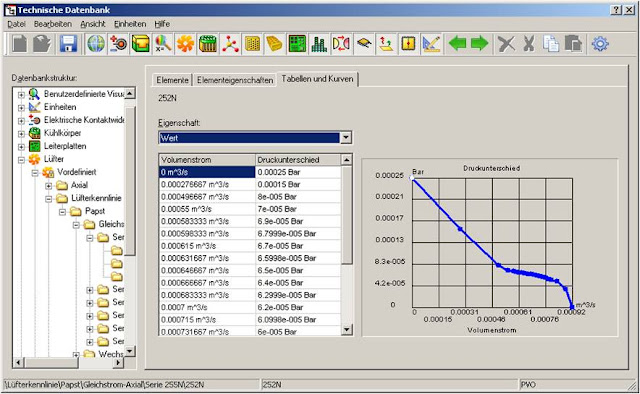Click the tree's vertical scroll down arrow
640x394 pixels.
130,351
